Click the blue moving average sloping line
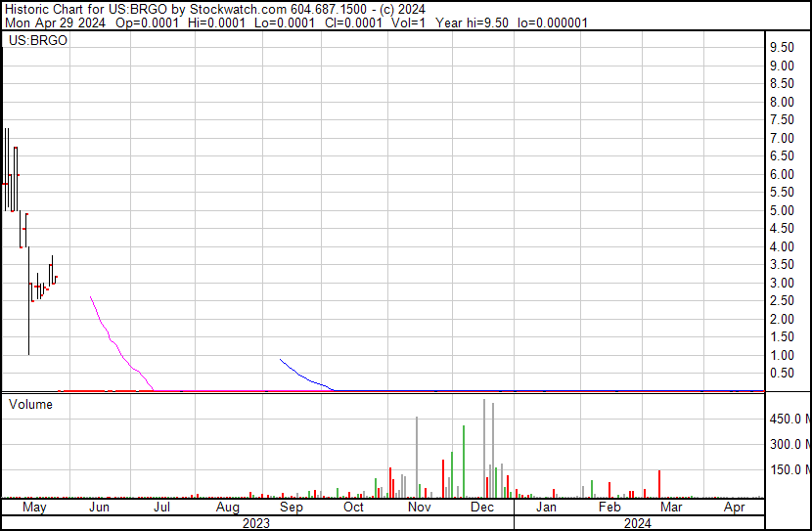Viewport: 812px width, 531px height. (305, 376)
